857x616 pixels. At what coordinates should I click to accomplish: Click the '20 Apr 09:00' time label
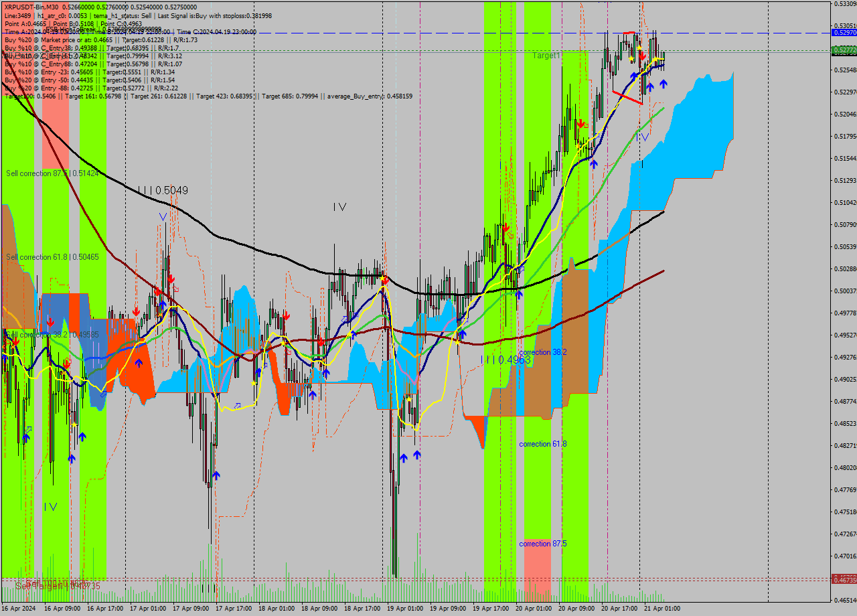576,609
